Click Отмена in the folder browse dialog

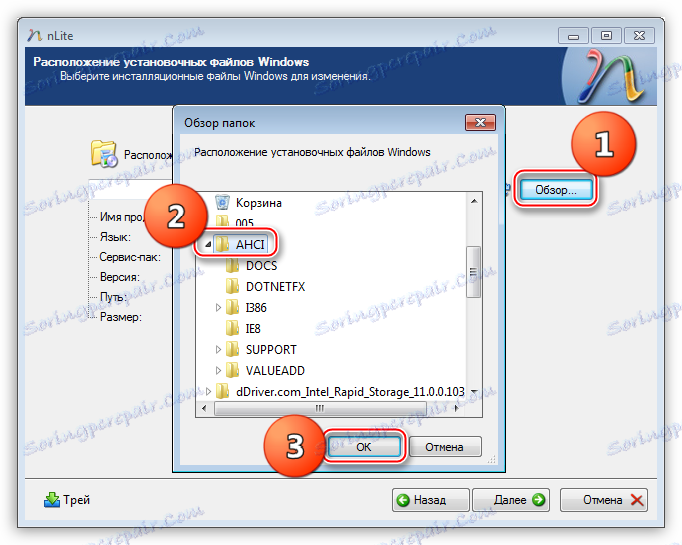(x=445, y=447)
